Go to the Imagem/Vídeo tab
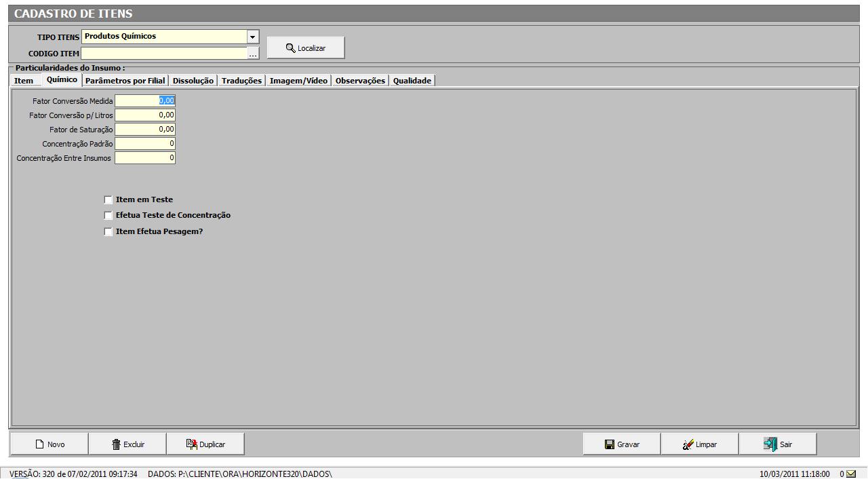Screen dimensions: 868x479 click(x=298, y=81)
